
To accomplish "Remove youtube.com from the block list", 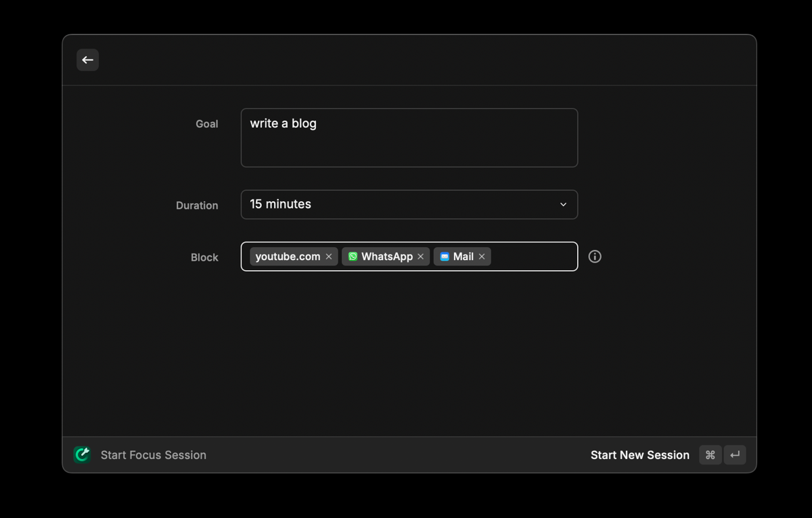I will click(329, 257).
